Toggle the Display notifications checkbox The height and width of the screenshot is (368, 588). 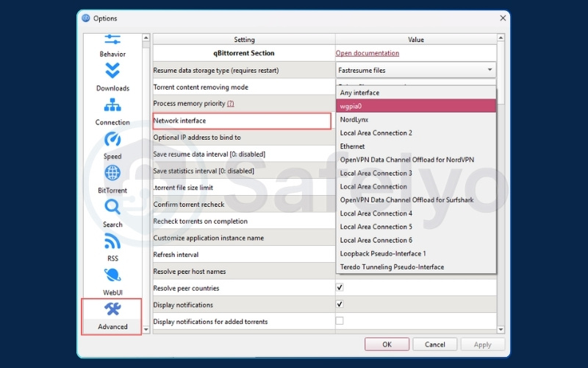coord(340,304)
